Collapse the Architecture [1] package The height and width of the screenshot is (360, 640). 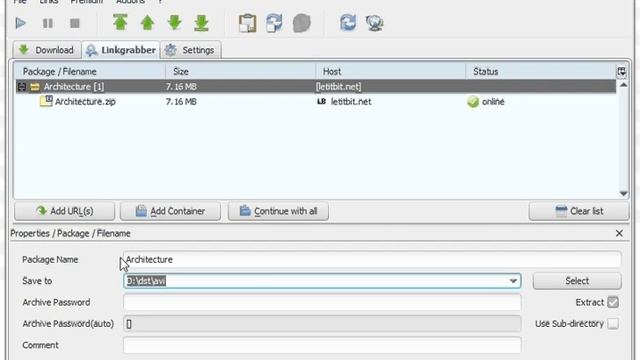pyautogui.click(x=22, y=87)
